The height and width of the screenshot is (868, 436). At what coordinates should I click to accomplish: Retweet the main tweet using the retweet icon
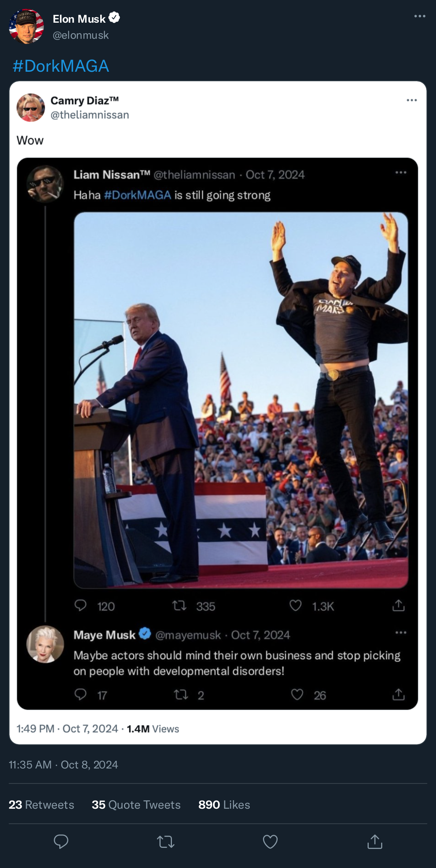tap(166, 842)
